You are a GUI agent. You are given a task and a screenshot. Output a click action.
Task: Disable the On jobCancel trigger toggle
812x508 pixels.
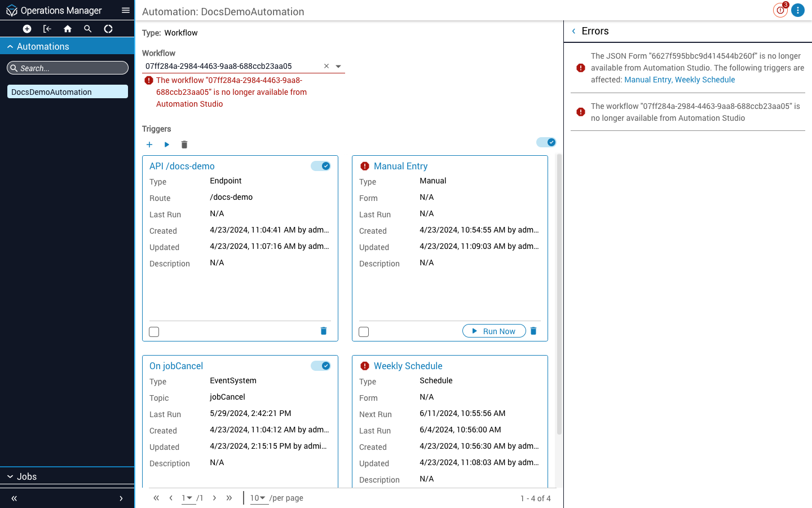point(321,366)
